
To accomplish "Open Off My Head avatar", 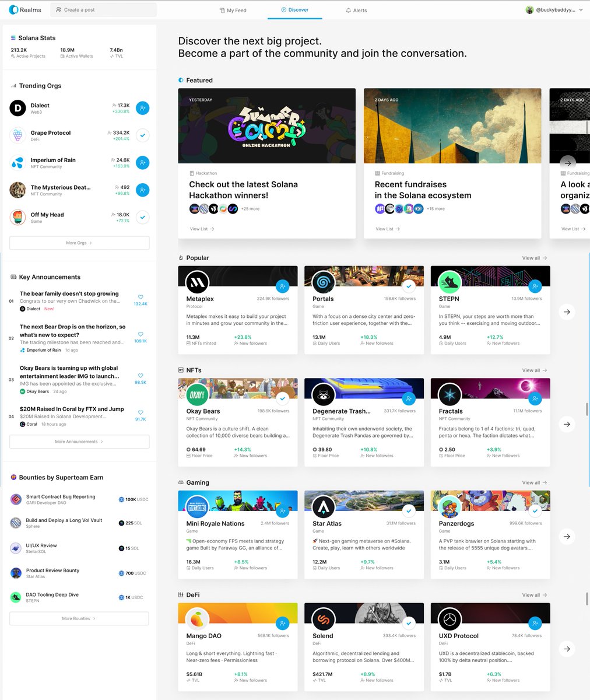I will [x=17, y=218].
